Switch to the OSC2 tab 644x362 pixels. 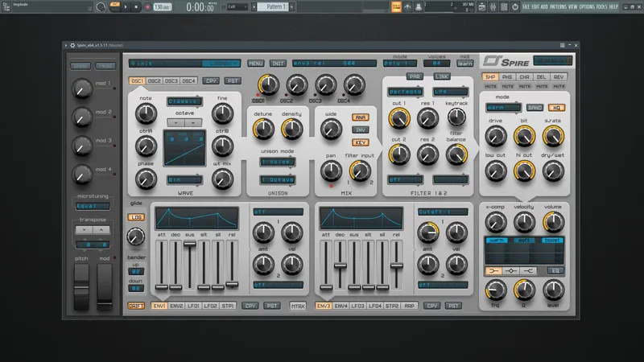pos(154,81)
